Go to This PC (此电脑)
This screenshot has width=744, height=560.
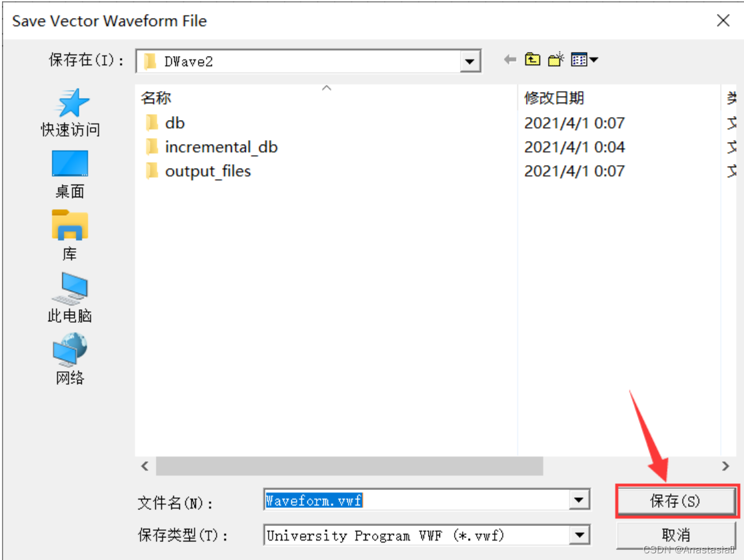(70, 297)
